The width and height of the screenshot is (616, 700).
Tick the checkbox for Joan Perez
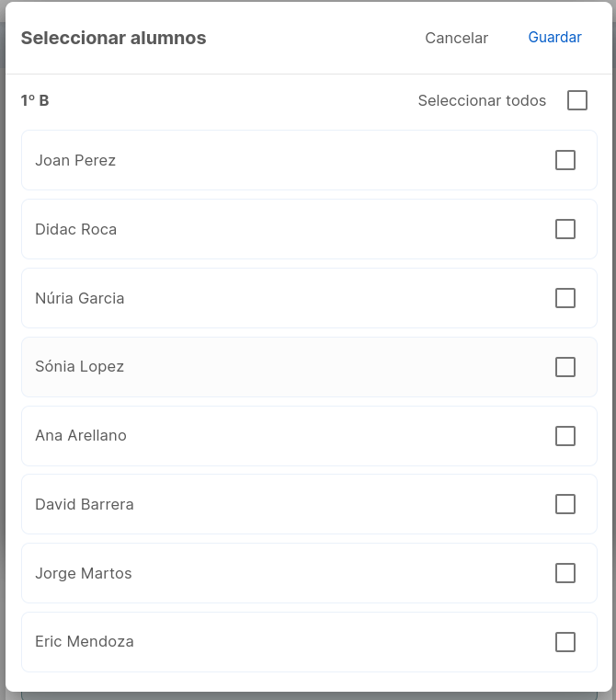click(565, 160)
